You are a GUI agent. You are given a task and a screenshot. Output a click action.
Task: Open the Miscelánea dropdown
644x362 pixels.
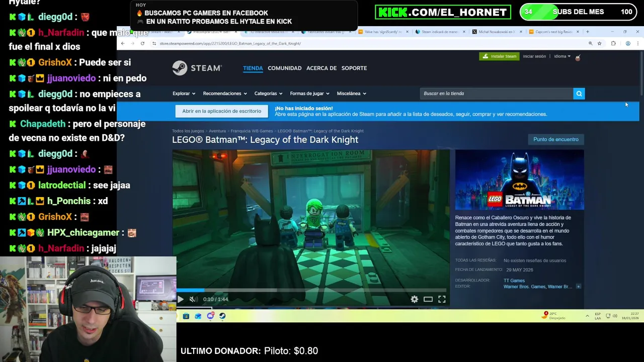tap(351, 94)
